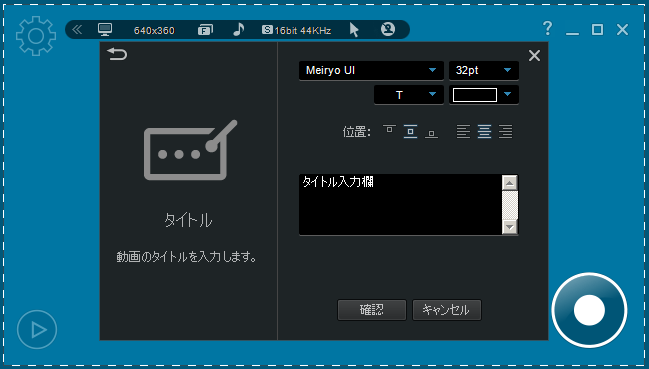
Task: Click the 640x360 resolution setting
Action: (154, 30)
